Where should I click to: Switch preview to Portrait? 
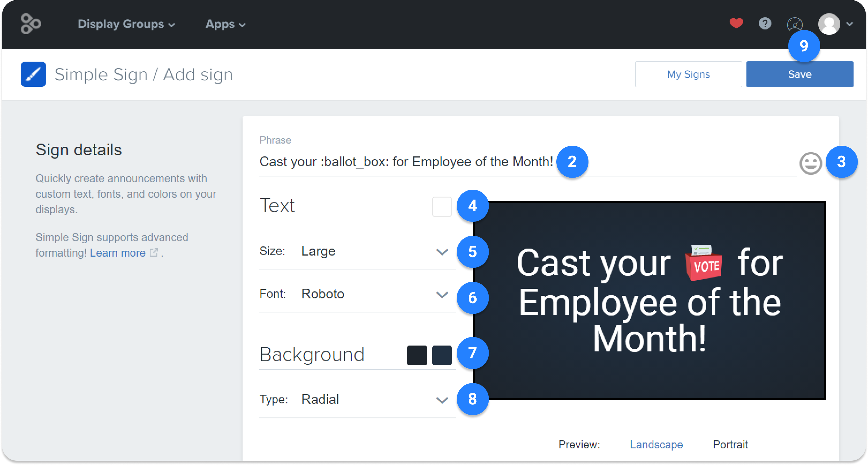pyautogui.click(x=730, y=444)
